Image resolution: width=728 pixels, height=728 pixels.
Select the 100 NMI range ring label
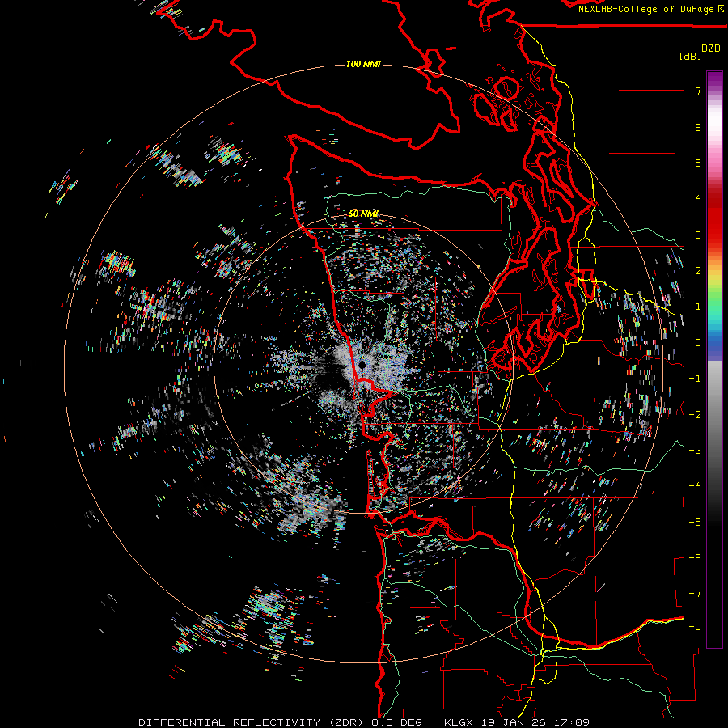(x=363, y=64)
